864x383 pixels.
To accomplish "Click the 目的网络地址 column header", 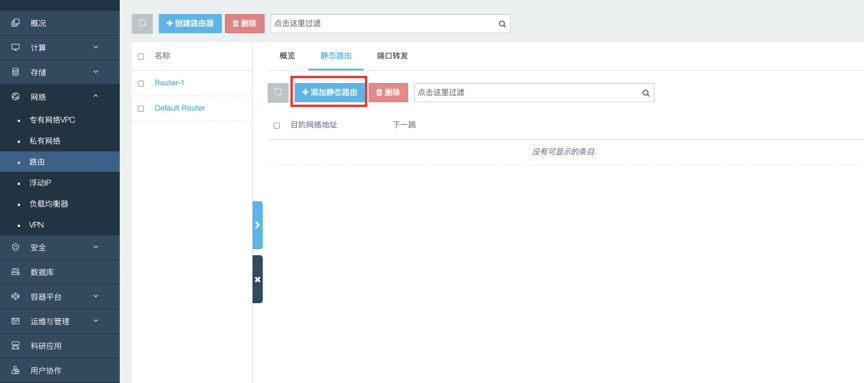I will click(314, 125).
